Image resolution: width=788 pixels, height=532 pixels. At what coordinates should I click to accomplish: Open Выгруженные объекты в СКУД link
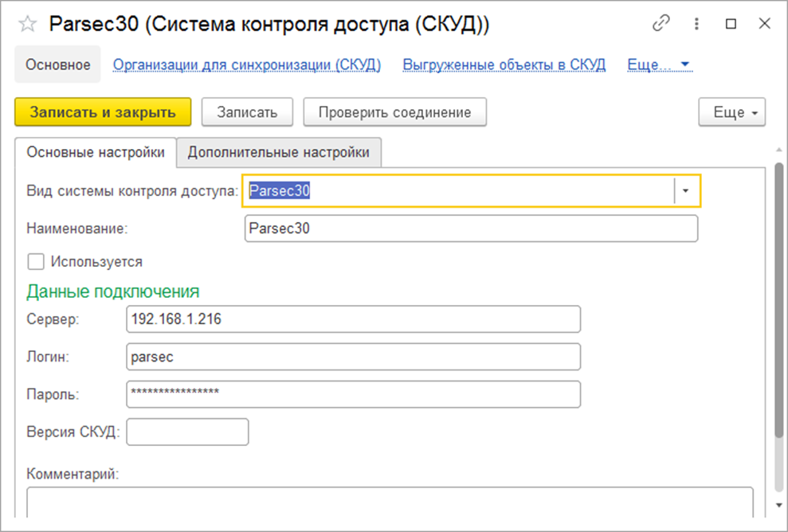click(504, 65)
